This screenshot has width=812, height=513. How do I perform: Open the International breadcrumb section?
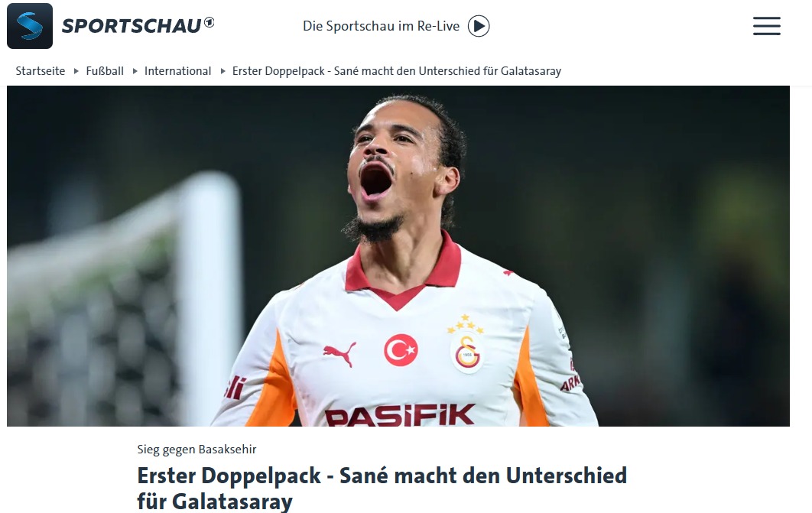coord(177,71)
